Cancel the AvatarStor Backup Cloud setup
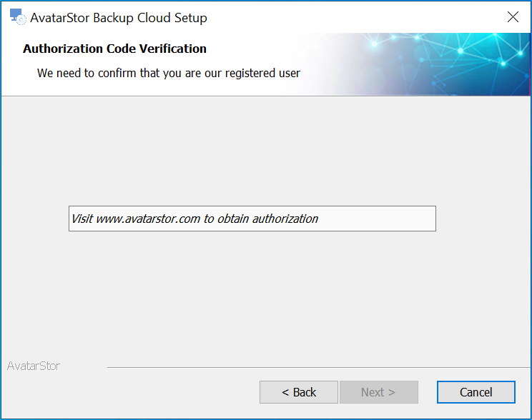Screen dimensions: 532x420 coord(476,392)
